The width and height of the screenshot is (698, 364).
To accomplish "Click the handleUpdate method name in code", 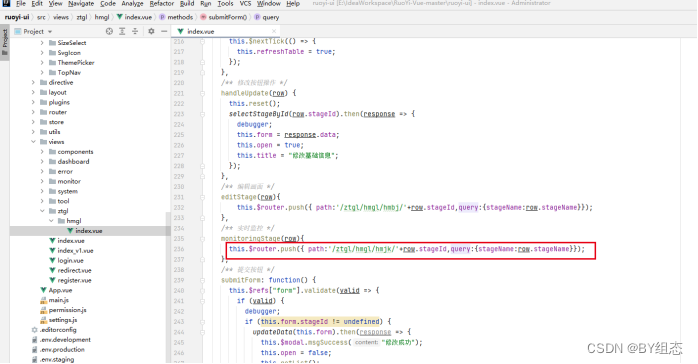I will 245,93.
